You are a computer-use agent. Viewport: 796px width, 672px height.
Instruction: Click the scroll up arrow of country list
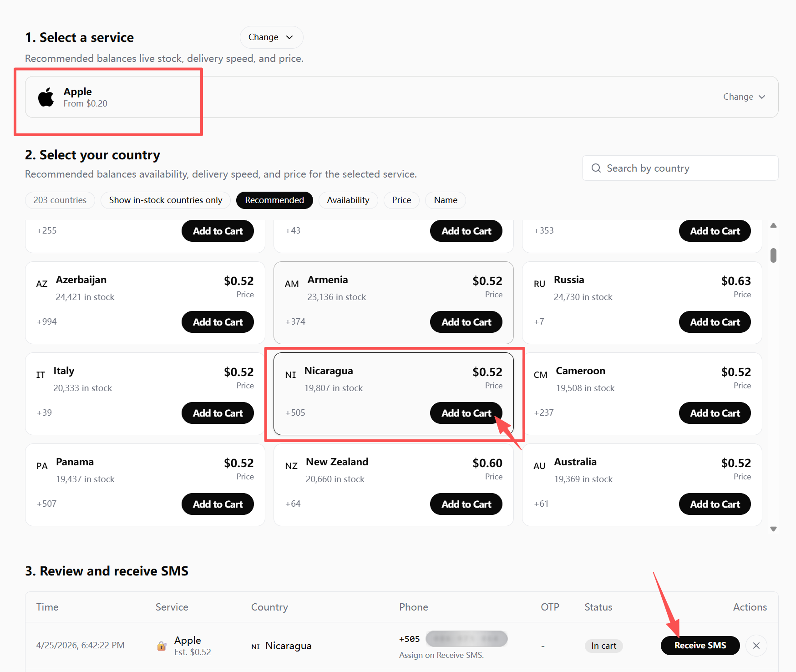point(773,226)
